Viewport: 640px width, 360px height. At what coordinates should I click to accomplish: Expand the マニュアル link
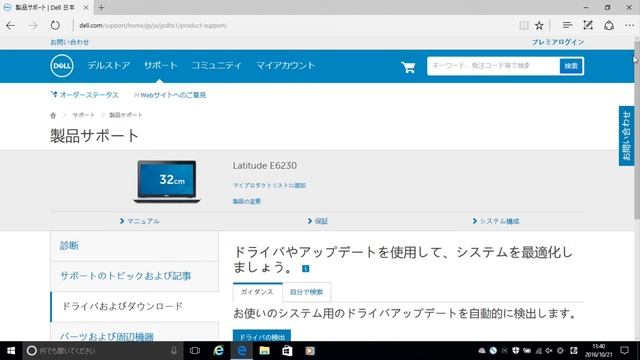click(140, 221)
